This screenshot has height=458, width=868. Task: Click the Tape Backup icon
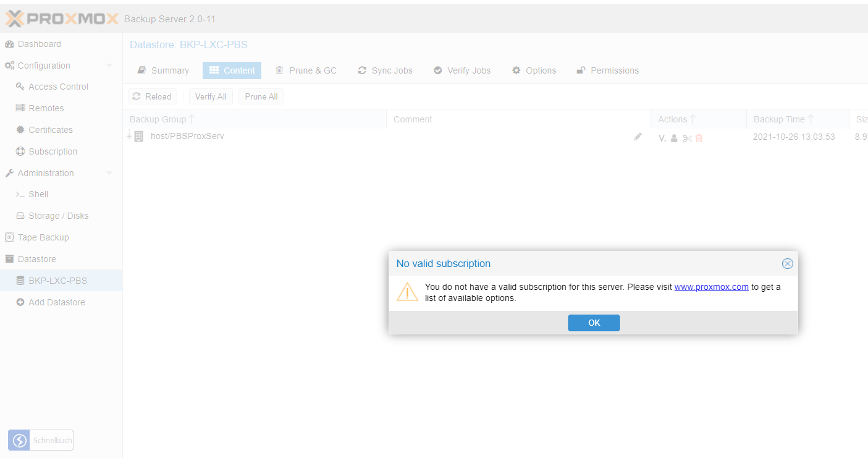[x=9, y=237]
